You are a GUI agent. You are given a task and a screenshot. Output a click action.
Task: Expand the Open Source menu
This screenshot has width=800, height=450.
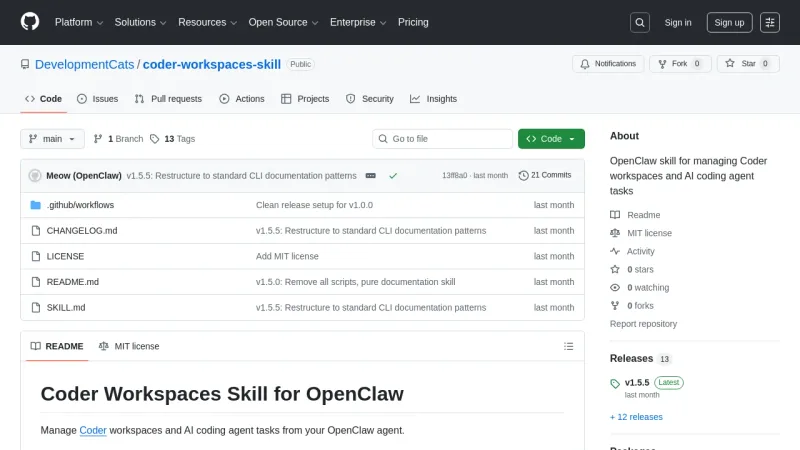[x=283, y=22]
